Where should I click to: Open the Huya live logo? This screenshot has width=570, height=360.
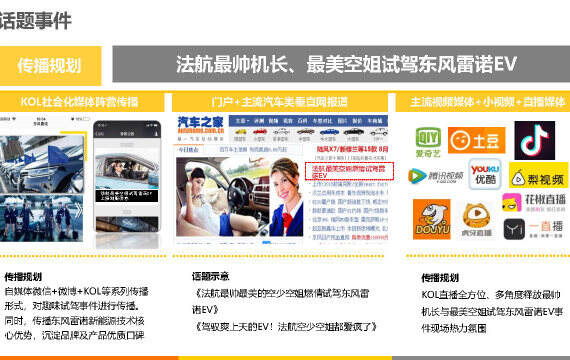[x=476, y=220]
